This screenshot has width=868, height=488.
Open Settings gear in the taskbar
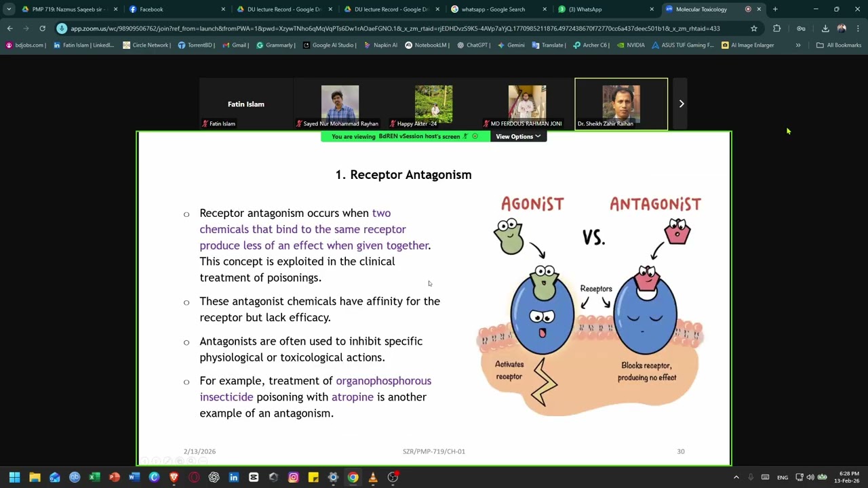[x=333, y=477]
